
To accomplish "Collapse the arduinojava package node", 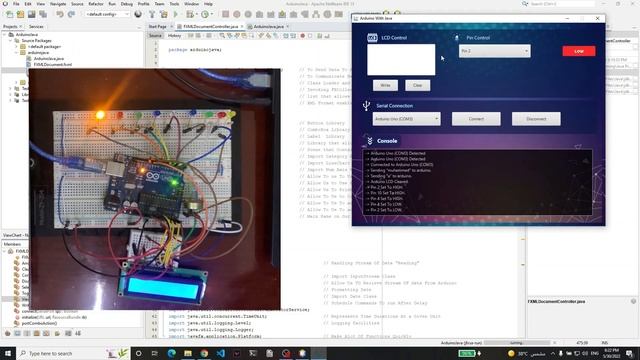I will point(16,53).
